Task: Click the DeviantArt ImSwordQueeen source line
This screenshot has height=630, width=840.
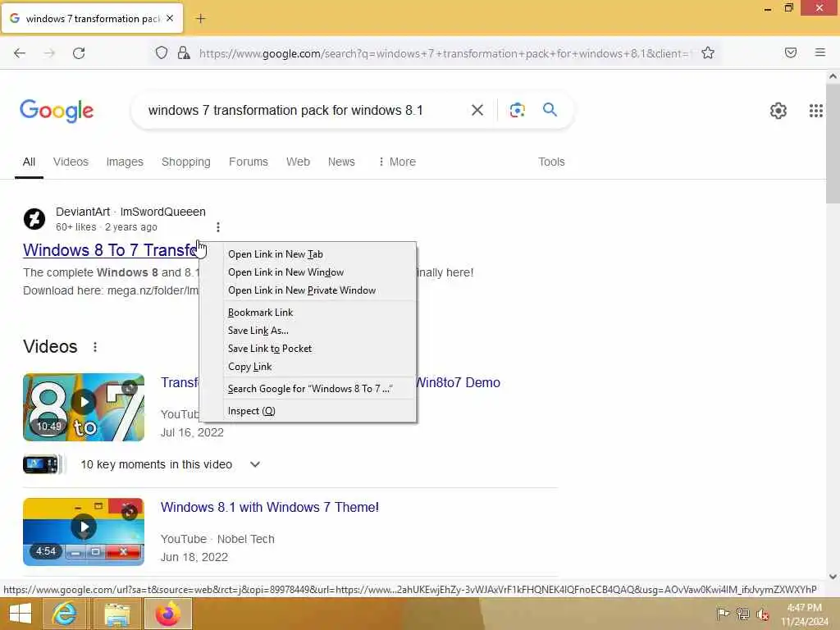Action: tap(130, 212)
